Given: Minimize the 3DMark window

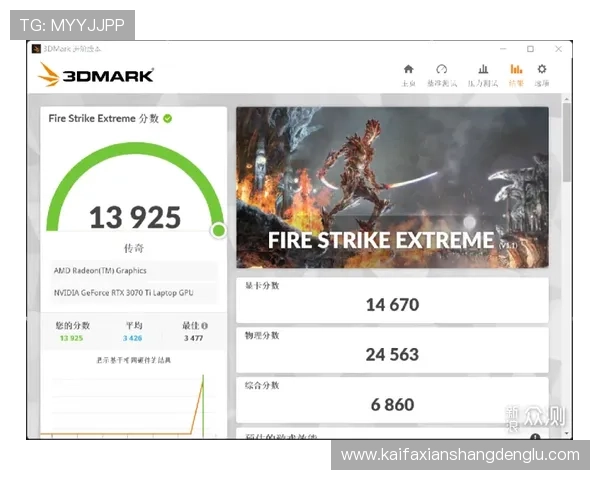Looking at the screenshot, I should [x=503, y=49].
